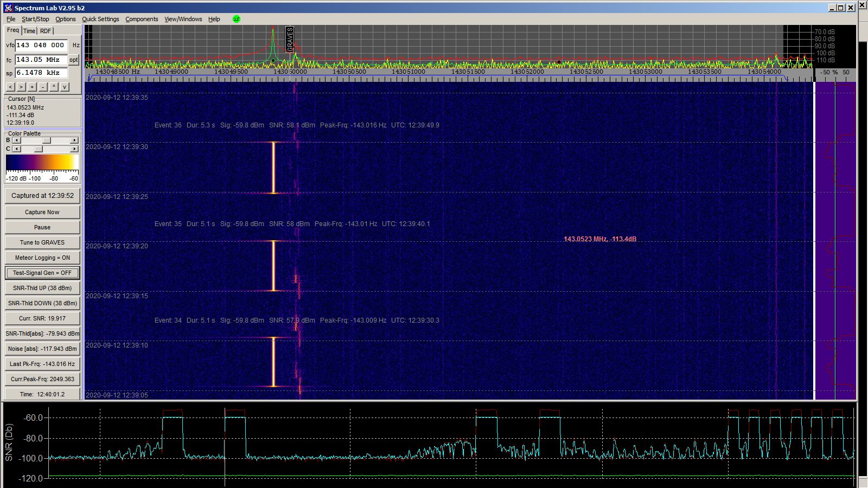The width and height of the screenshot is (868, 488).
Task: Click the vfo frequency input field
Action: 41,45
